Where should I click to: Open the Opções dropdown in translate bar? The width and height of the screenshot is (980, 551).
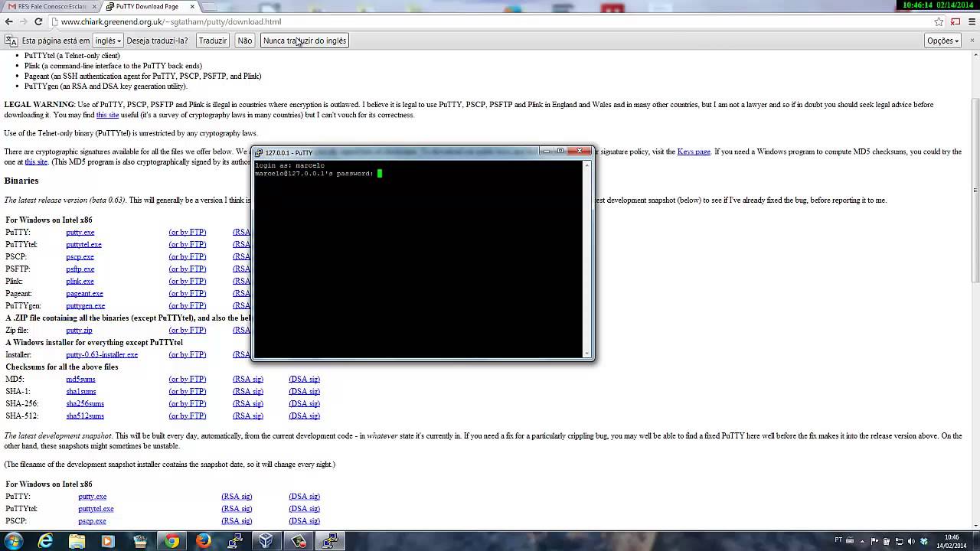(x=942, y=41)
